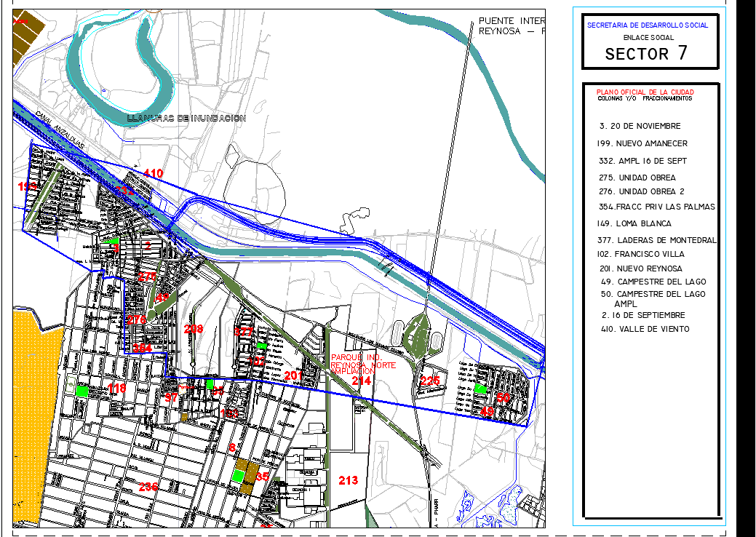Click the LLANURAS DE INUNDACION map label

tap(186, 118)
